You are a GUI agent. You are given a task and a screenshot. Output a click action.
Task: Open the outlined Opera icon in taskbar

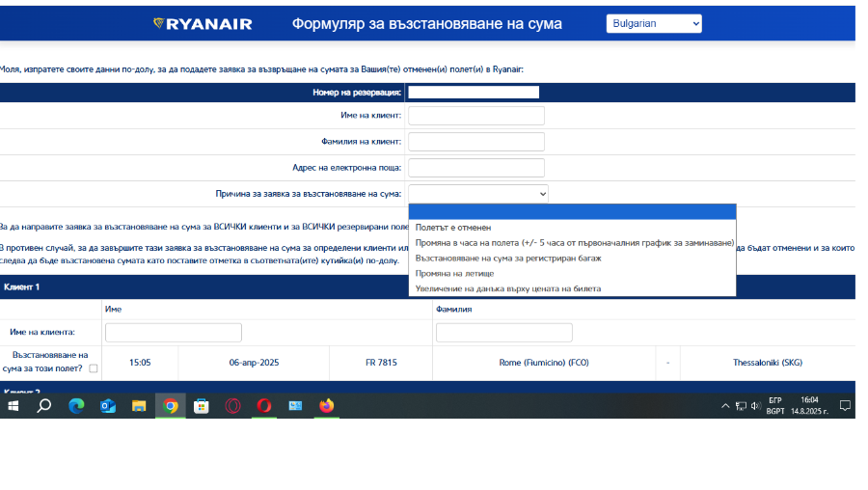click(232, 406)
